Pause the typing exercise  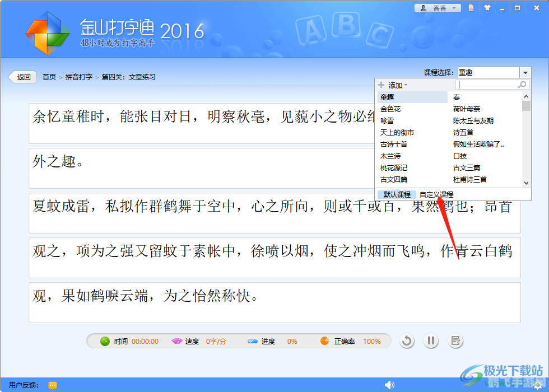coord(431,340)
